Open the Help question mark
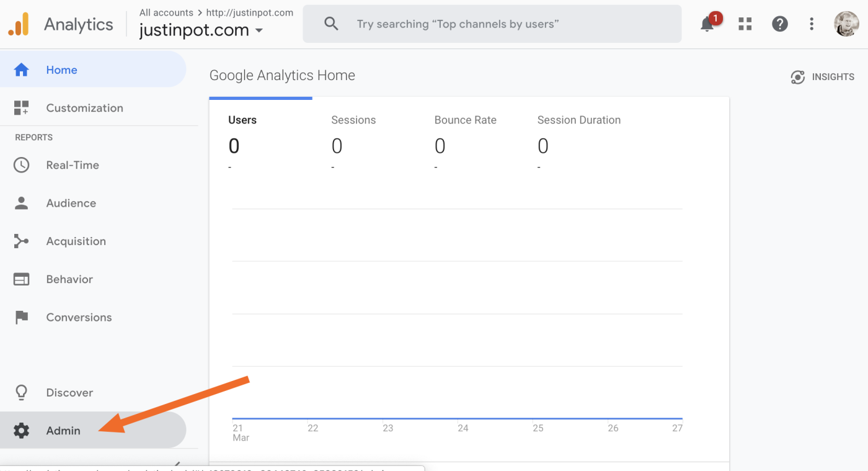 (779, 24)
